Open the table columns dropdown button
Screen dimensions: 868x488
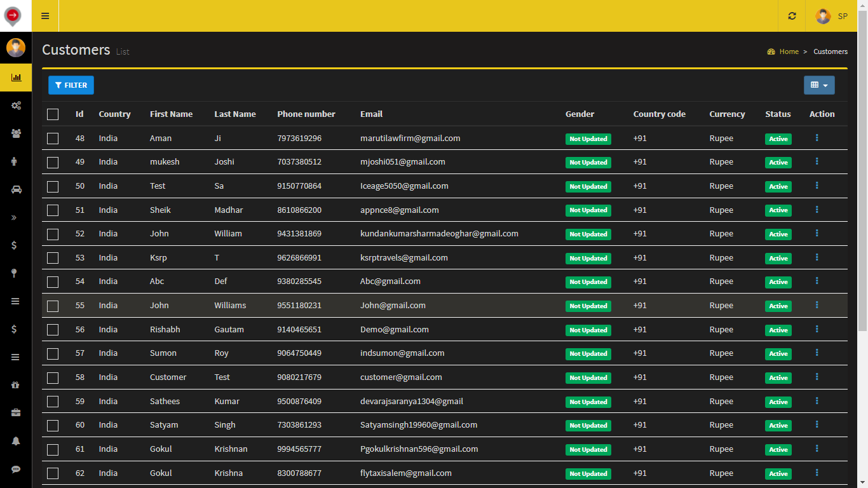coord(819,85)
